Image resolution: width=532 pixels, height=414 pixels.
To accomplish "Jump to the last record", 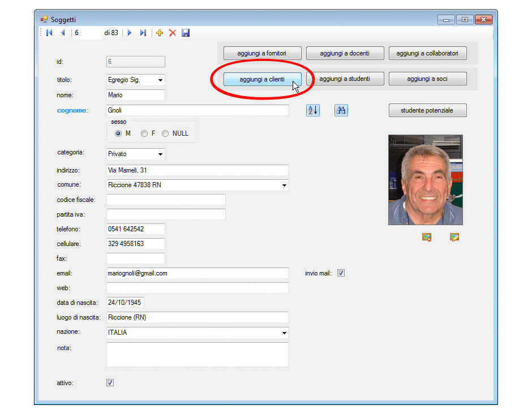I will [143, 33].
